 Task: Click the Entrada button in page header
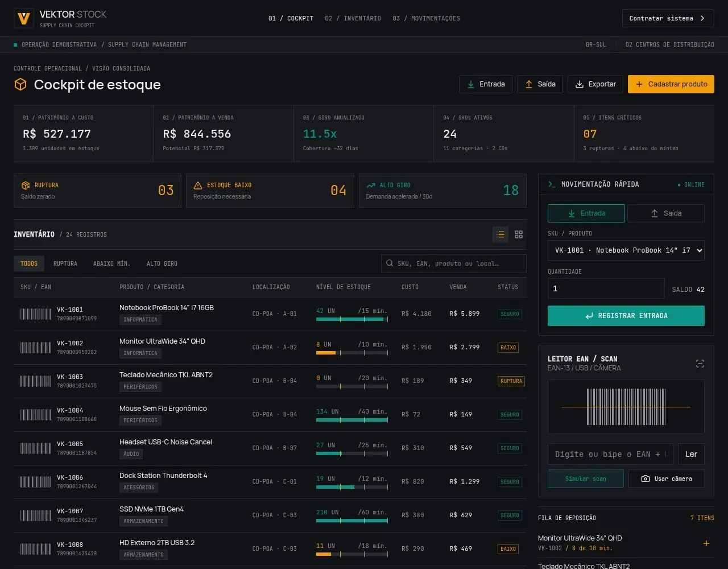(486, 84)
